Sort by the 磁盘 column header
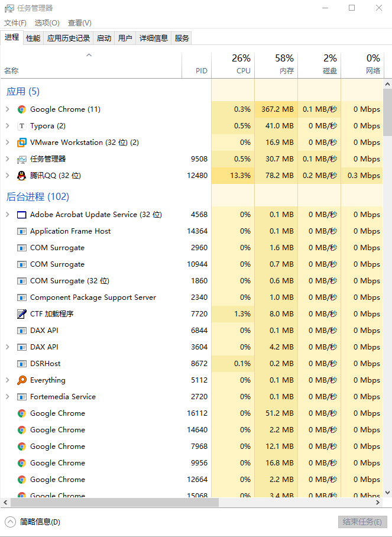Viewport: 392px width, 537px height. pyautogui.click(x=319, y=65)
